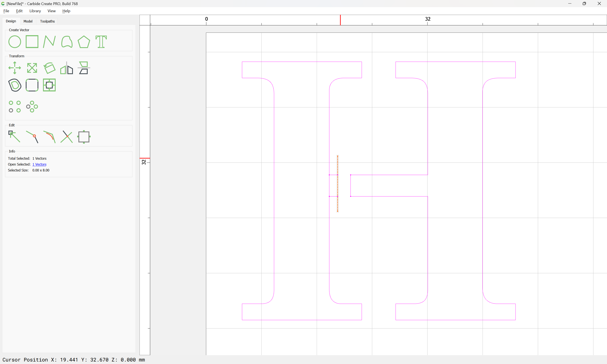Close the Carbide Create window
607x364 pixels.
pos(599,3)
